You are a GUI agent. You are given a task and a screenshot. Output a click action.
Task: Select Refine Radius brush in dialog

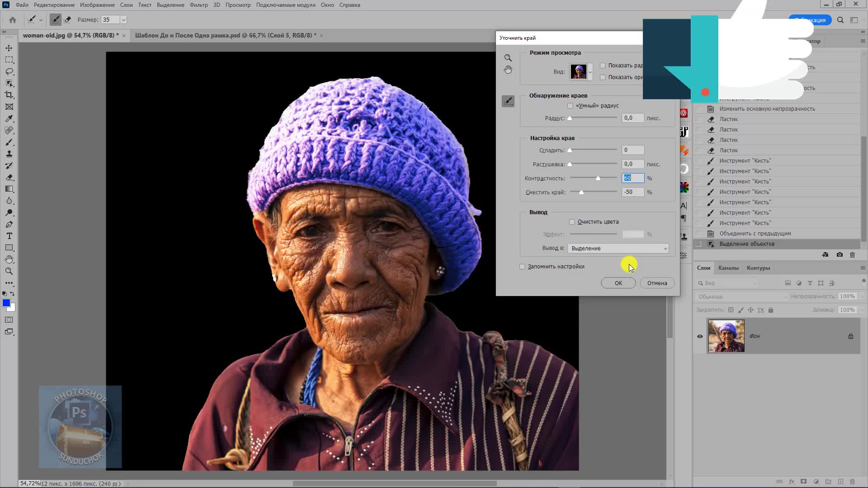coord(508,101)
